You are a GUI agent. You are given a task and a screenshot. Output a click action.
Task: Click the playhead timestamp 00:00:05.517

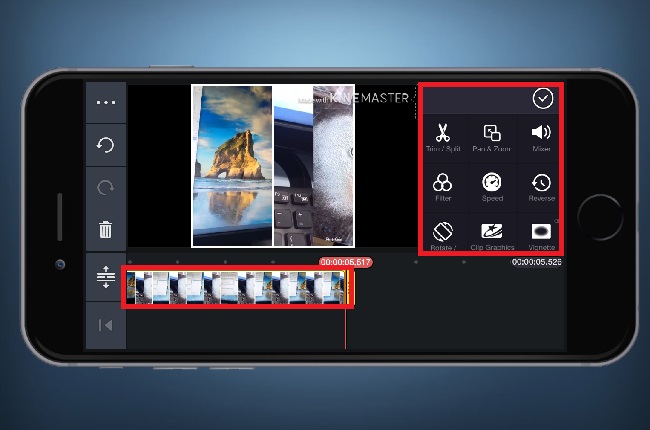[344, 262]
